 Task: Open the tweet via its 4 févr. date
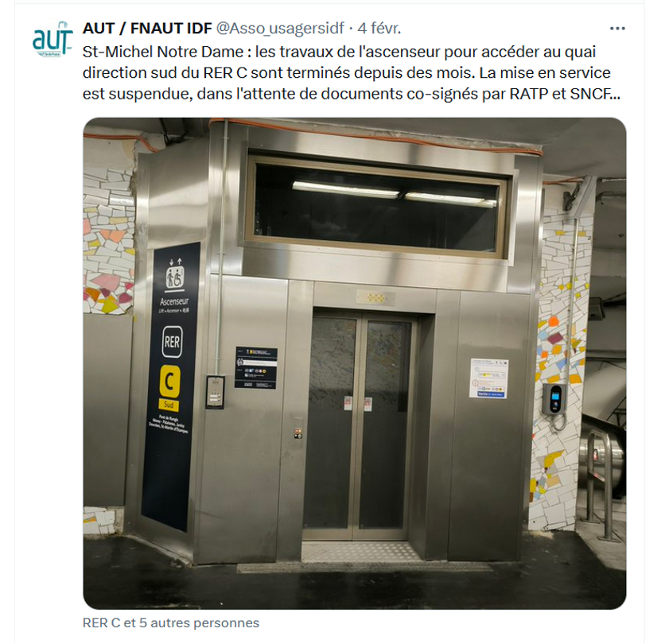coord(379,29)
